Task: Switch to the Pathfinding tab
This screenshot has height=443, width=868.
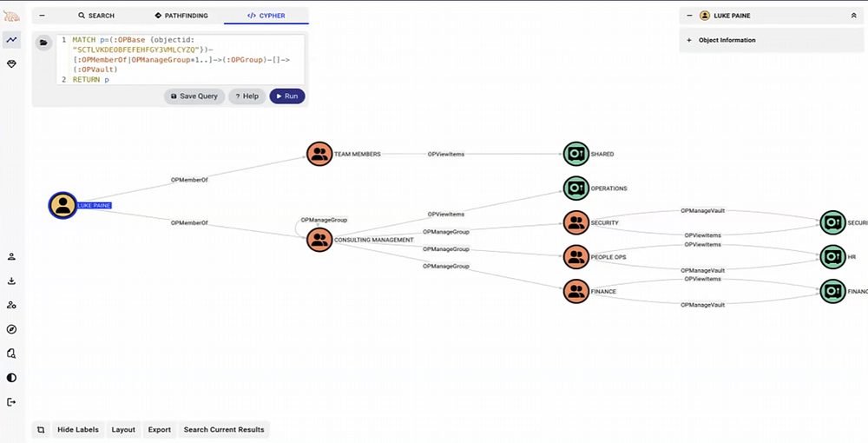Action: 181,16
